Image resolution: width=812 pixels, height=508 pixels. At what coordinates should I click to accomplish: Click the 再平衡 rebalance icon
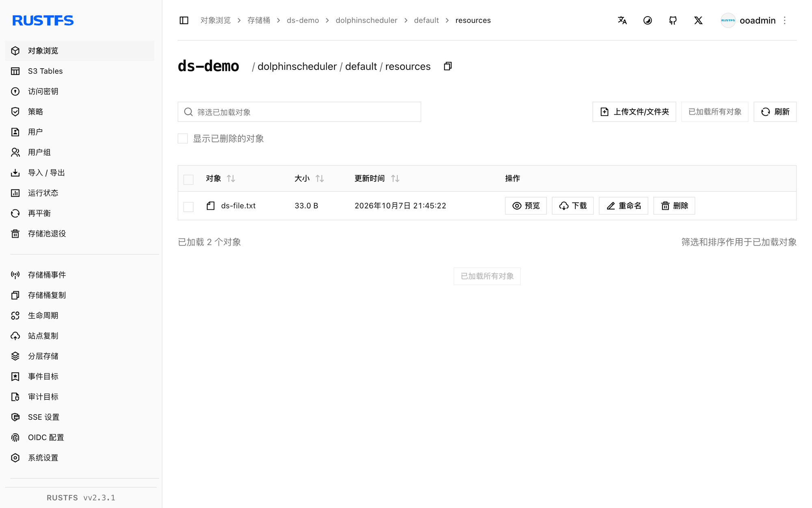click(15, 213)
